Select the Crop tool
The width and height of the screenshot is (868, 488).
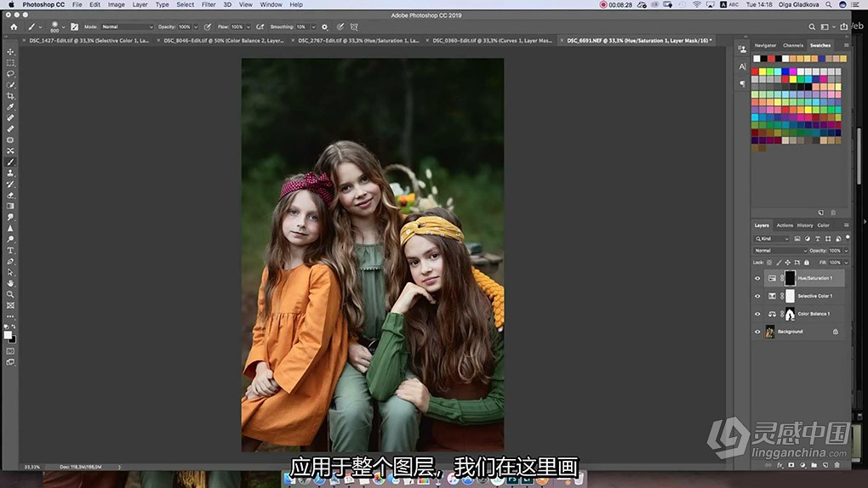(x=10, y=96)
